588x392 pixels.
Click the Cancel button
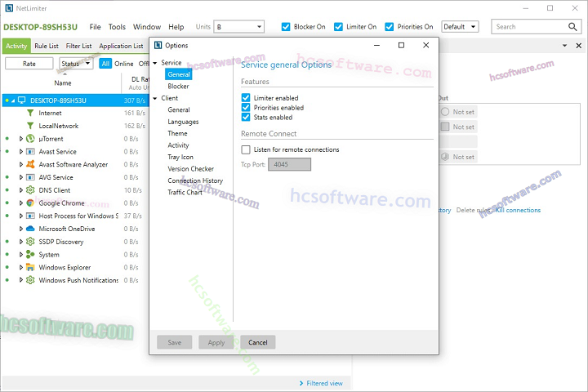click(x=258, y=342)
